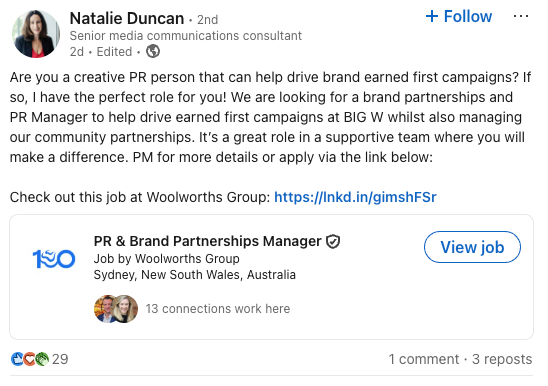Click the globe public visibility icon
The height and width of the screenshot is (386, 548).
153,51
